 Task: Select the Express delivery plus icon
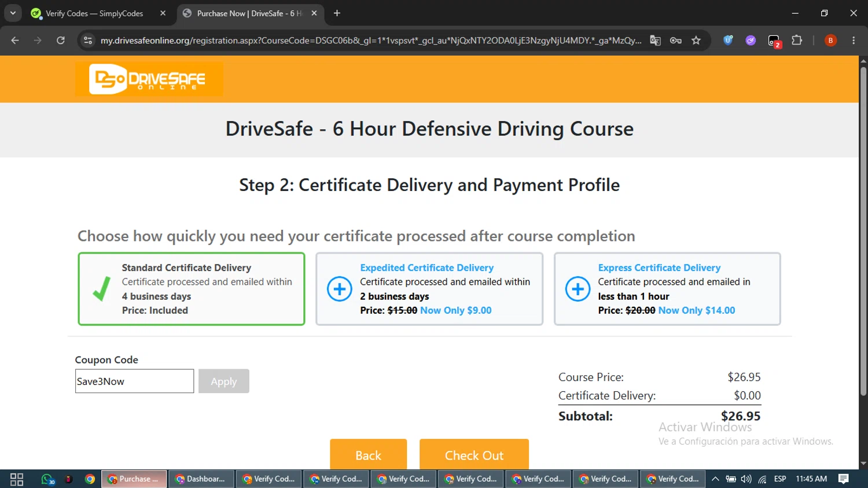tap(578, 289)
